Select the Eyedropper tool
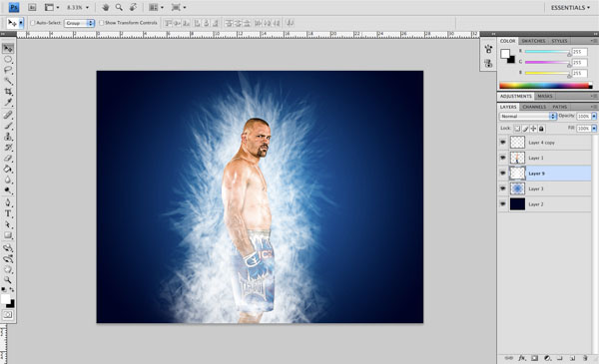This screenshot has height=364, width=599. click(8, 103)
